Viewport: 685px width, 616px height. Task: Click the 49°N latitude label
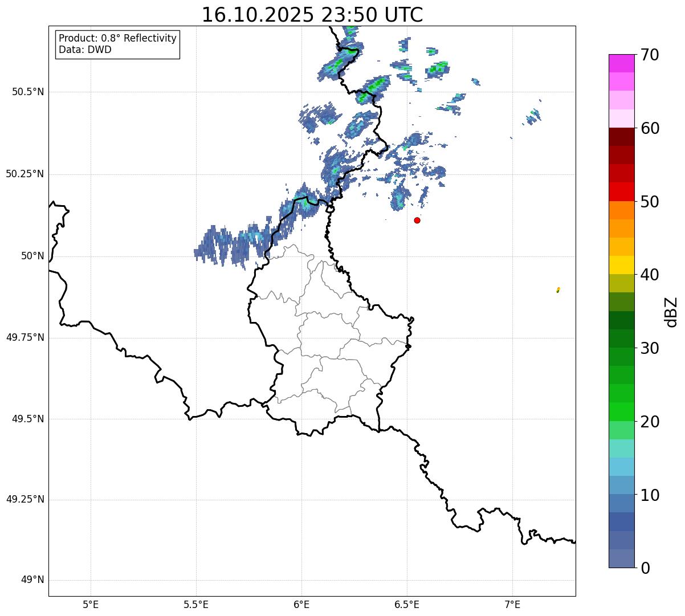tap(32, 580)
